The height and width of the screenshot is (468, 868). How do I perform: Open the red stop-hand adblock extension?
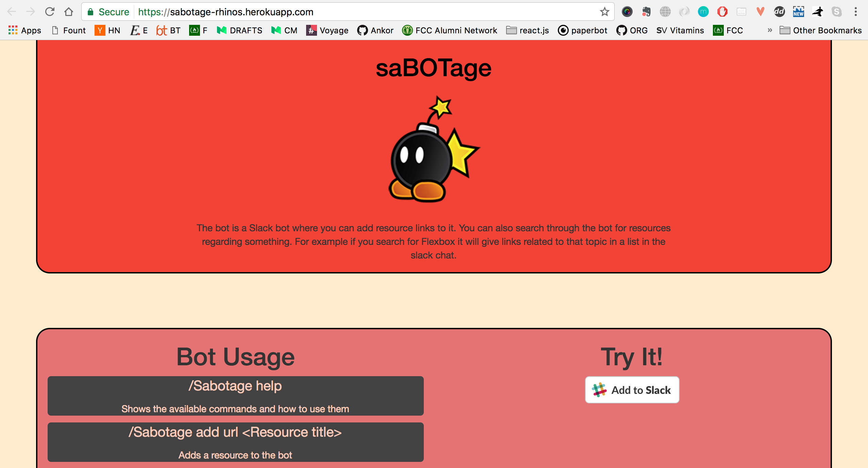click(722, 12)
